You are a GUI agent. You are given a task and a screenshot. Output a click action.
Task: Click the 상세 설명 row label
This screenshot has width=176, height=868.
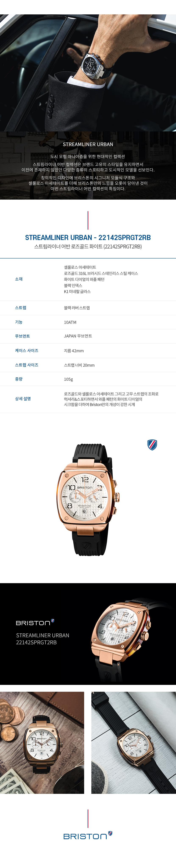tap(23, 399)
